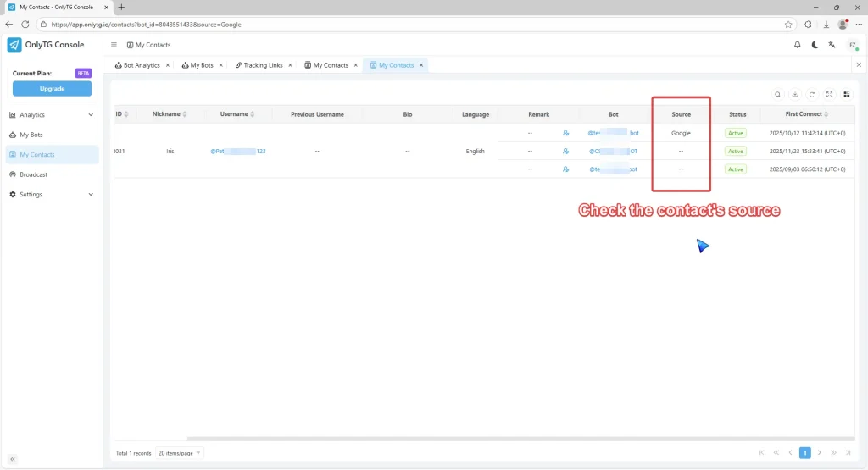Go to next page arrow
Image resolution: width=868 pixels, height=470 pixels.
coord(820,453)
